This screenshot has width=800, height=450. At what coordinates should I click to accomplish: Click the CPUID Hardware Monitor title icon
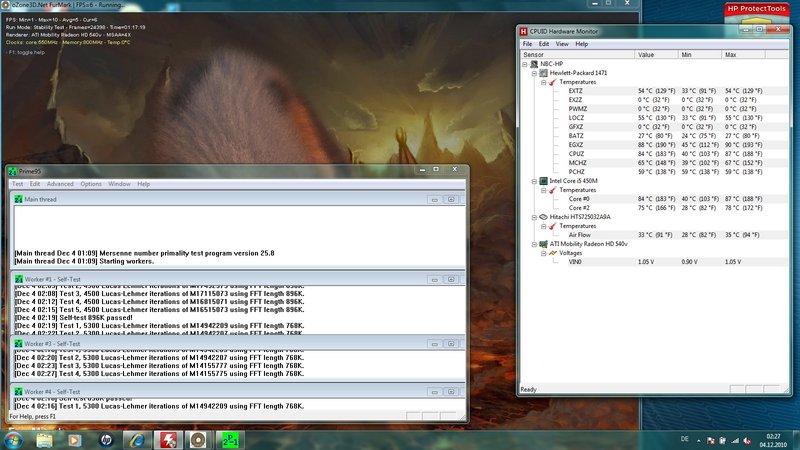click(x=523, y=32)
